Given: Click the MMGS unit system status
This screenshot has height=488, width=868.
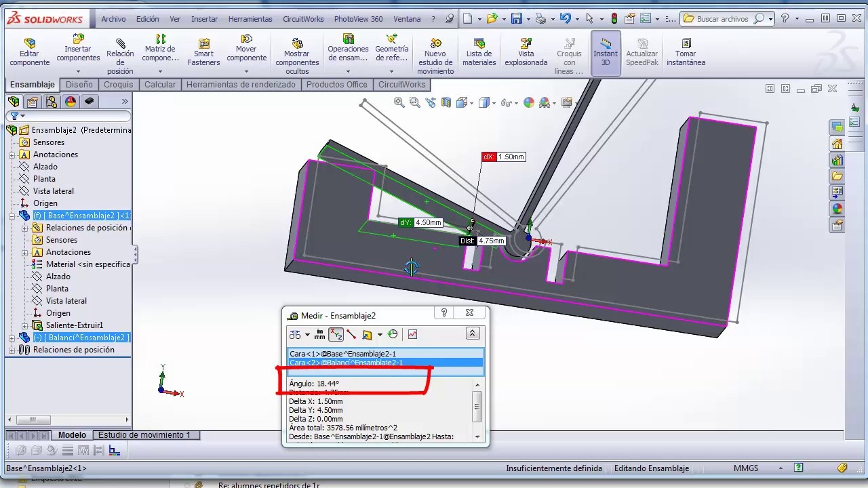Looking at the screenshot, I should (x=746, y=468).
